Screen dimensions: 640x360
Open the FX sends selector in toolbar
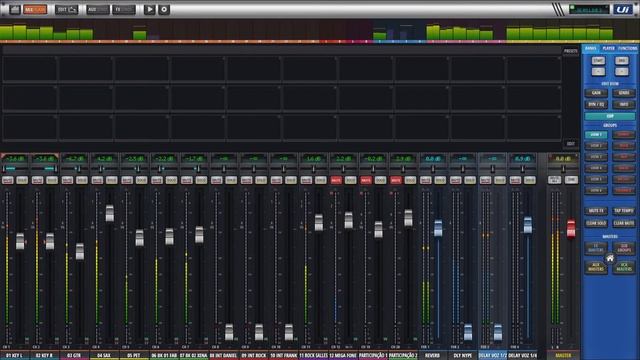coord(124,9)
